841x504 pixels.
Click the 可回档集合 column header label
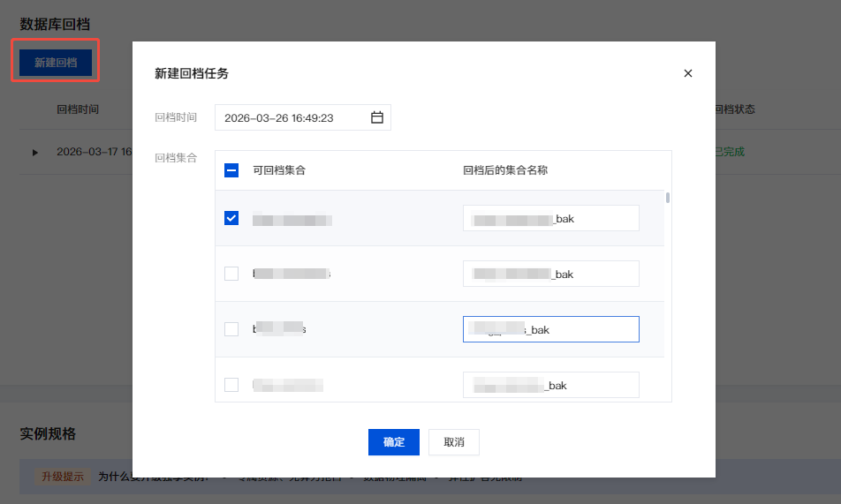tap(279, 170)
